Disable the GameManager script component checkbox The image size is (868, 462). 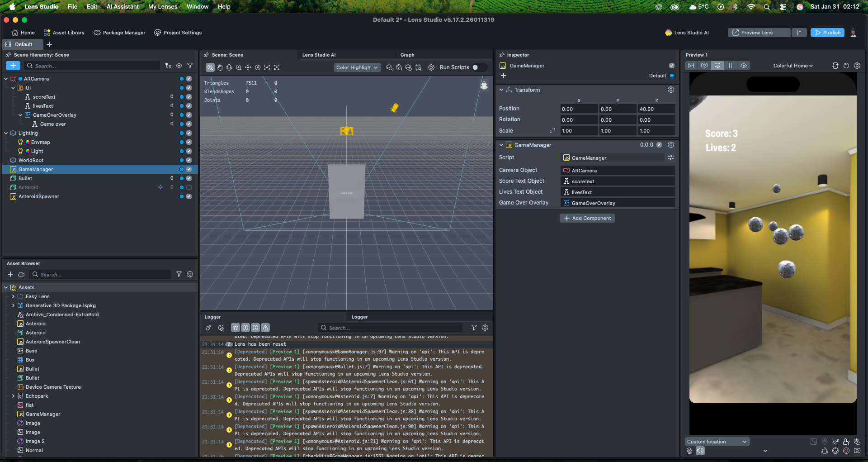(x=659, y=145)
